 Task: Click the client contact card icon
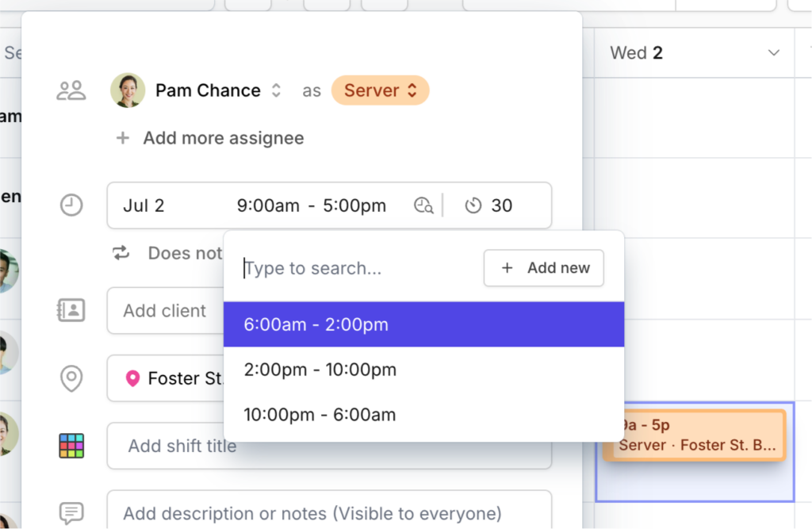pyautogui.click(x=71, y=310)
